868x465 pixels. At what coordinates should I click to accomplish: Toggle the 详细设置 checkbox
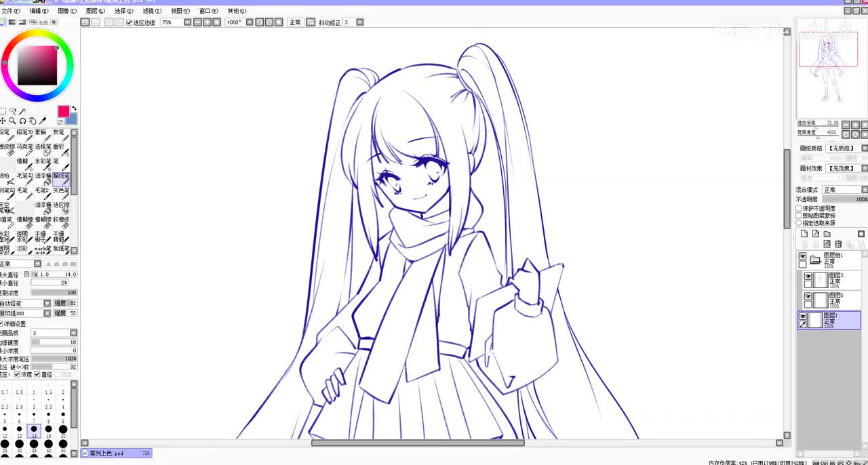tap(2, 323)
